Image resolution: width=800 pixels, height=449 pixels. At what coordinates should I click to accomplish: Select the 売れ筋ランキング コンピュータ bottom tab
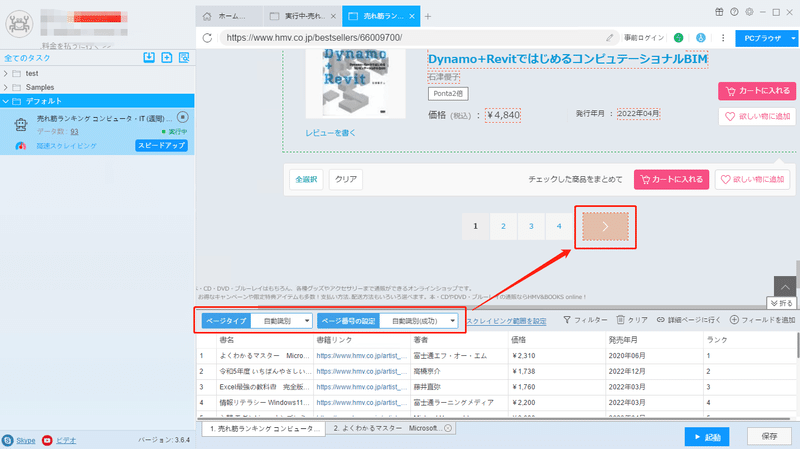point(264,429)
